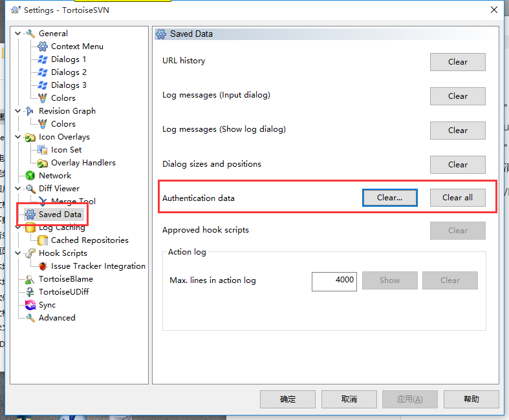Select Network settings page
509x420 pixels.
(x=55, y=176)
